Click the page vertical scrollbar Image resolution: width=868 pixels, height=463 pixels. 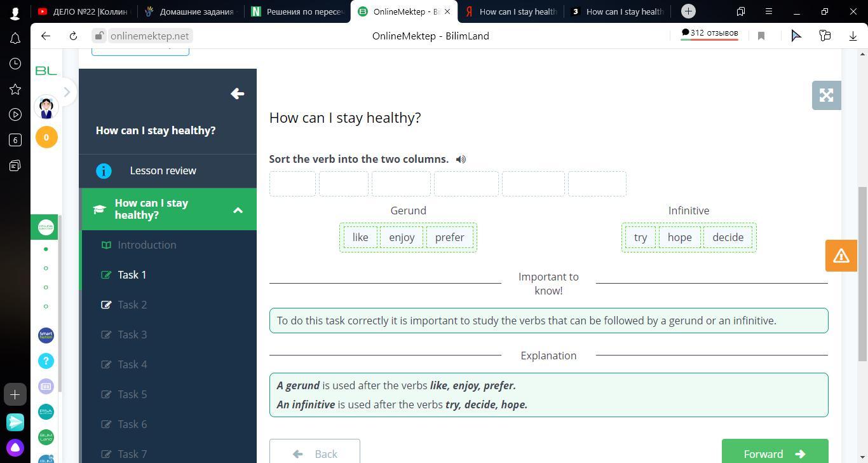click(x=862, y=273)
